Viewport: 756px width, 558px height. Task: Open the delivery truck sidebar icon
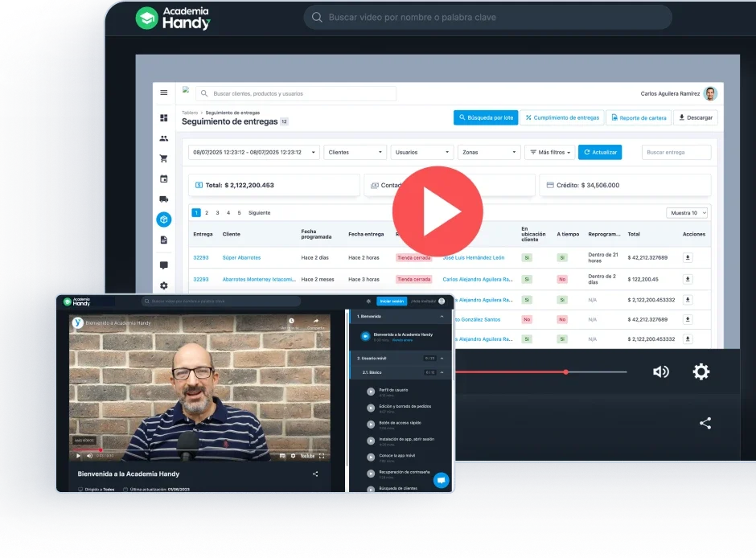click(164, 199)
